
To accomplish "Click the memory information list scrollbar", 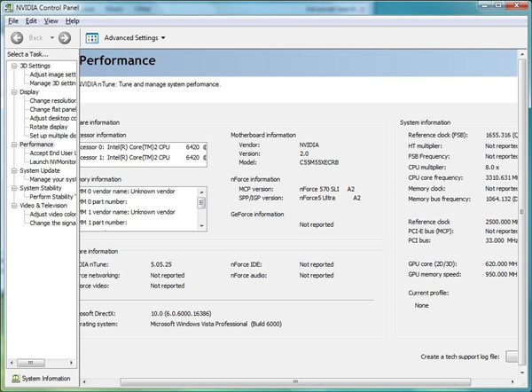I will (201, 202).
